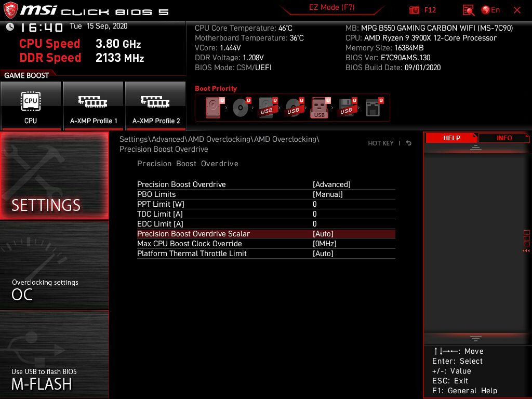Click the back arrow next to HOT KEY
The image size is (532, 399).
[x=409, y=143]
